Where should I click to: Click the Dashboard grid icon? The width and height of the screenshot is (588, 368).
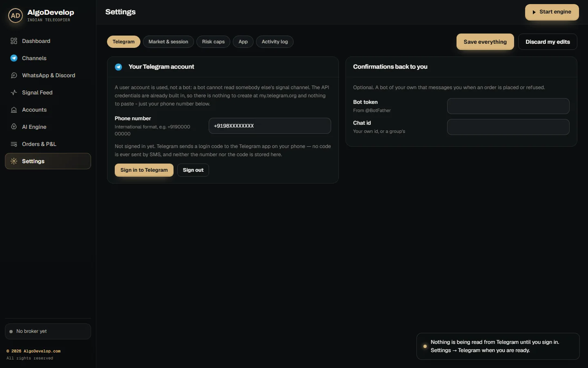click(x=14, y=41)
